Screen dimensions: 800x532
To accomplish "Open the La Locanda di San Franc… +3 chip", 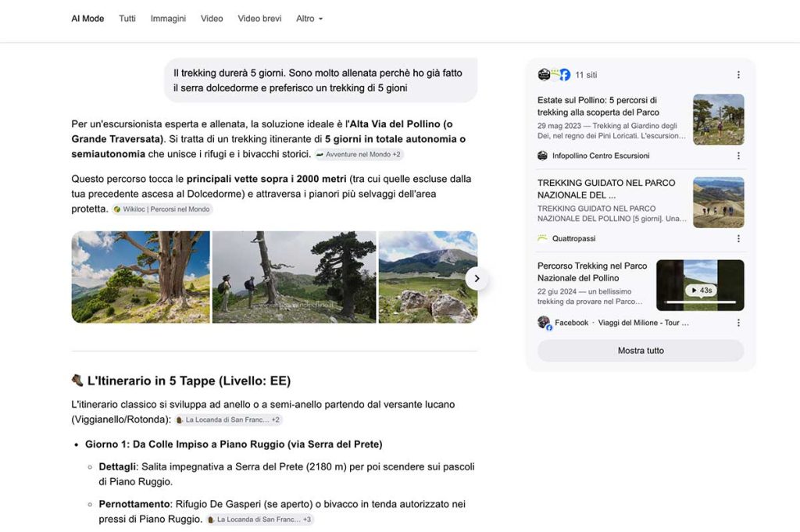I will point(259,520).
